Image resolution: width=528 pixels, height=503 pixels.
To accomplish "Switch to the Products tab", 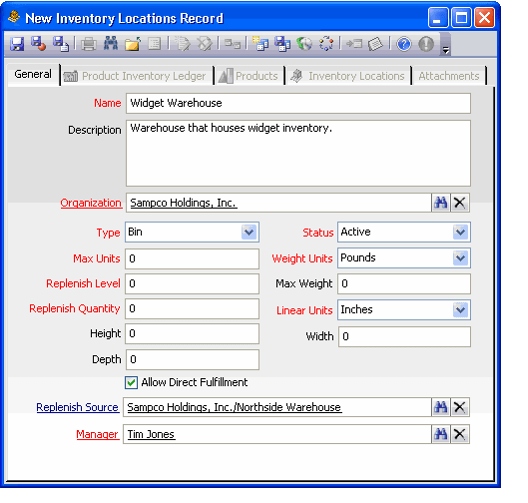I will [250, 76].
